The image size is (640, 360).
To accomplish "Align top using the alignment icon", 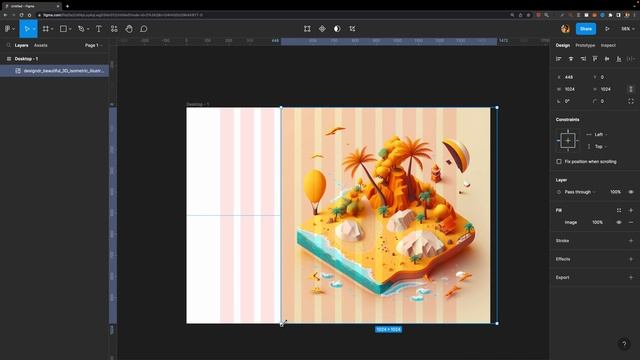I will click(595, 59).
